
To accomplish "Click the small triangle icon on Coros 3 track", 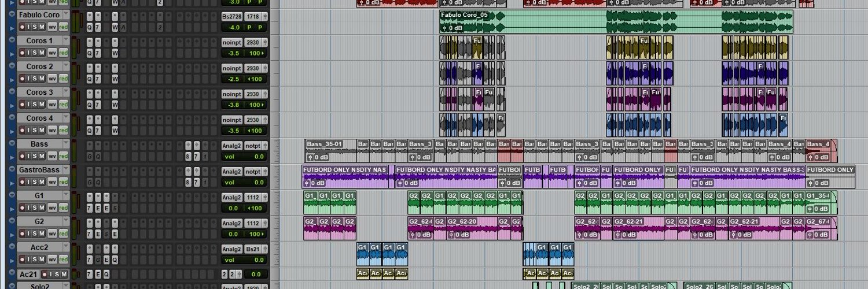I will coord(12,106).
